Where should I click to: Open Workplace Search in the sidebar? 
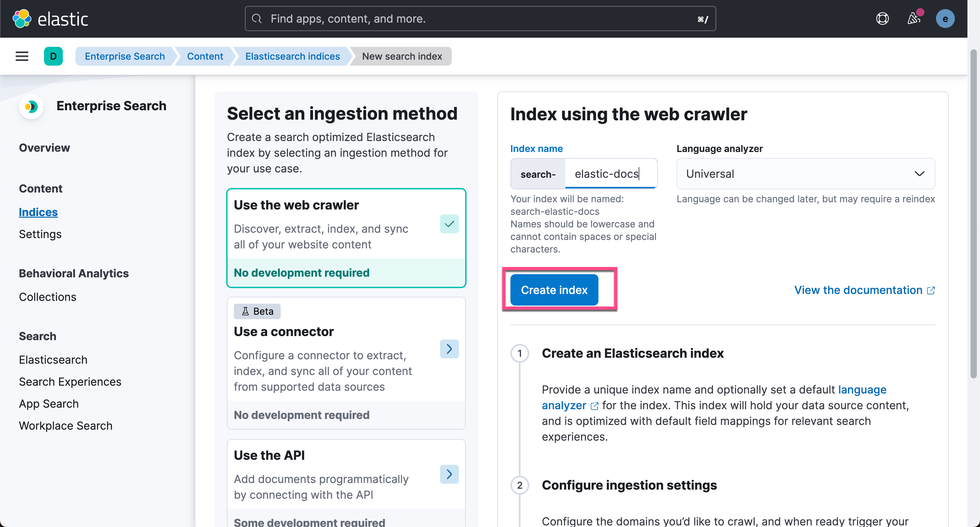coord(66,426)
